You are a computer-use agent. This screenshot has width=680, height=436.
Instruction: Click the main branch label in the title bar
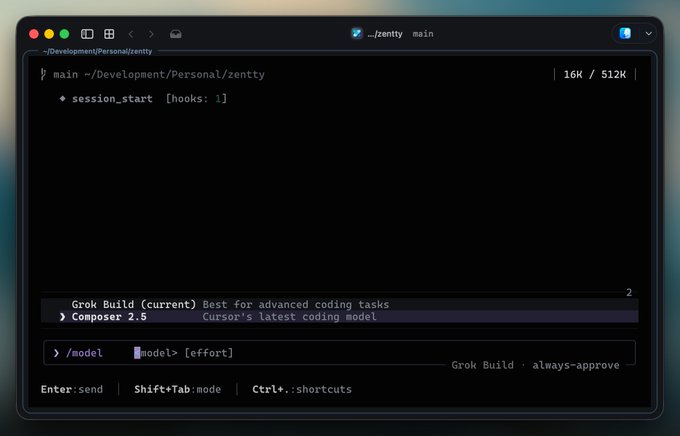click(423, 34)
